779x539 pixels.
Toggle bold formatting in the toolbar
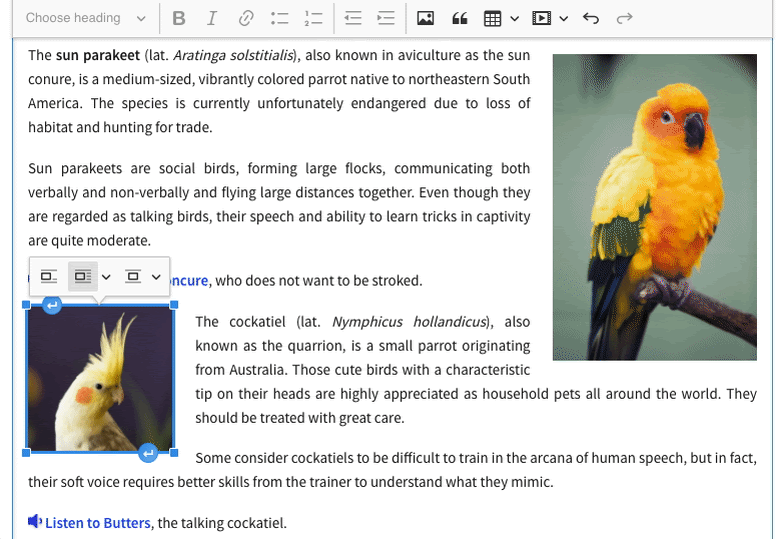[179, 18]
